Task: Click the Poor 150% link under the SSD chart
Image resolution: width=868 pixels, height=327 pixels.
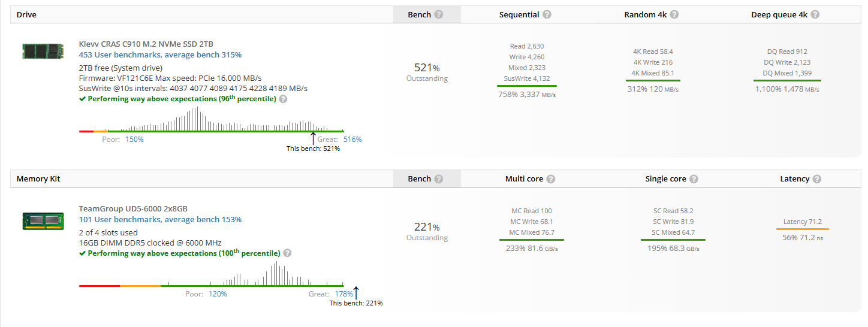Action: point(134,140)
